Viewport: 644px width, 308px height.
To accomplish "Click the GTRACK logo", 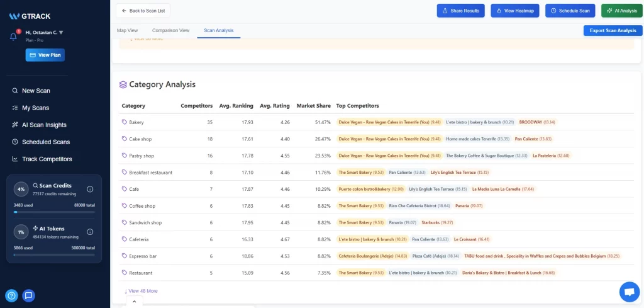I will [x=30, y=16].
